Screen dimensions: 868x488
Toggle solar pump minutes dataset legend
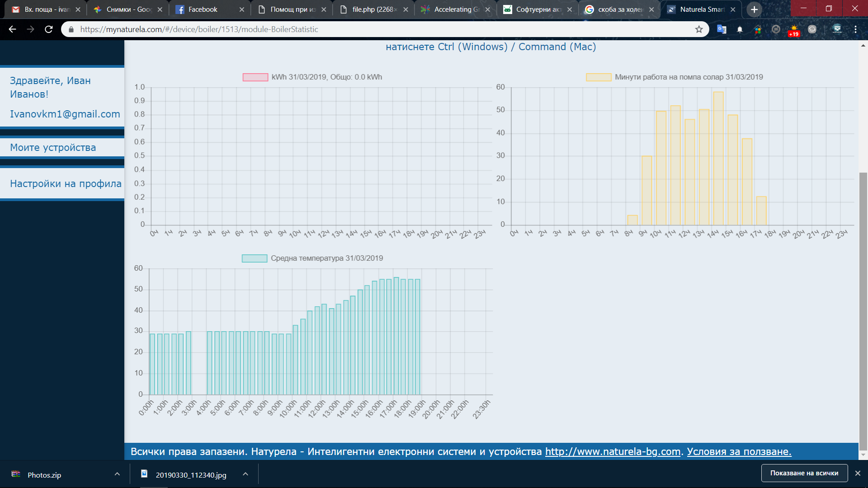pyautogui.click(x=599, y=77)
